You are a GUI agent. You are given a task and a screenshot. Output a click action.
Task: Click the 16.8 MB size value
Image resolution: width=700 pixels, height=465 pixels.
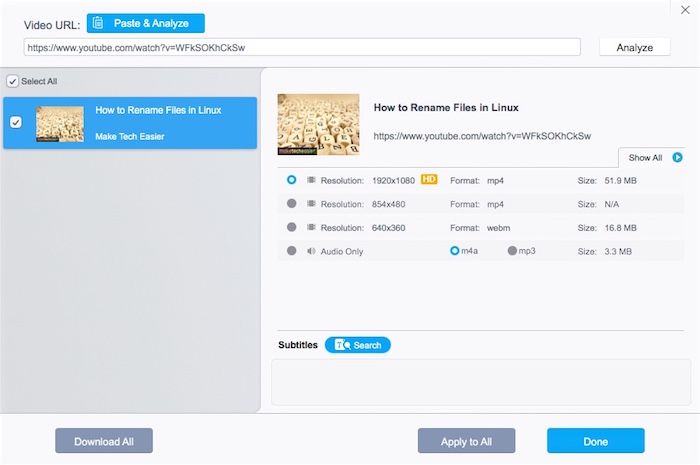[x=621, y=228]
